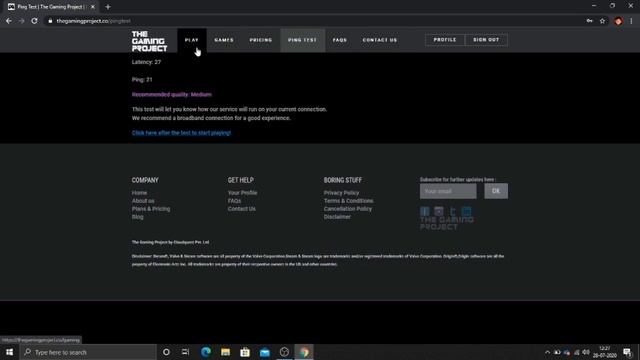Open Chrome three-dot menu
The image size is (640, 360).
631,21
